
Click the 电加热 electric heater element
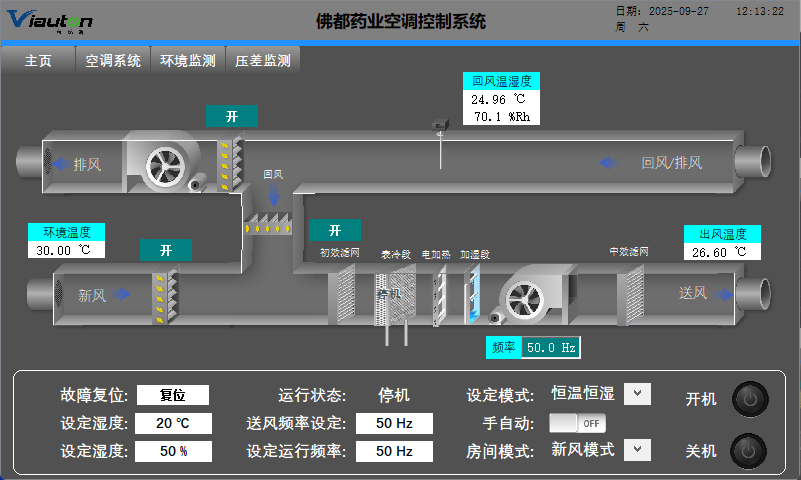point(439,295)
